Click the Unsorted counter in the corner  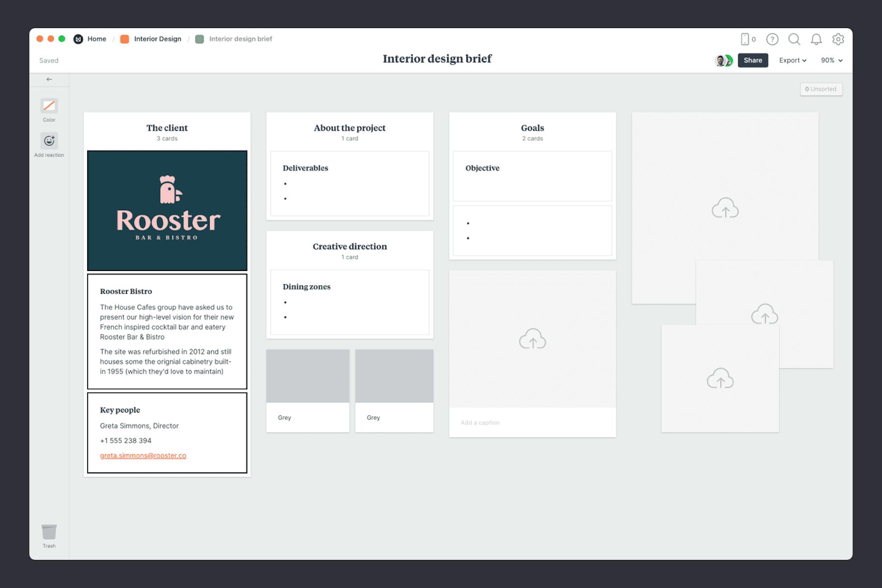(821, 89)
